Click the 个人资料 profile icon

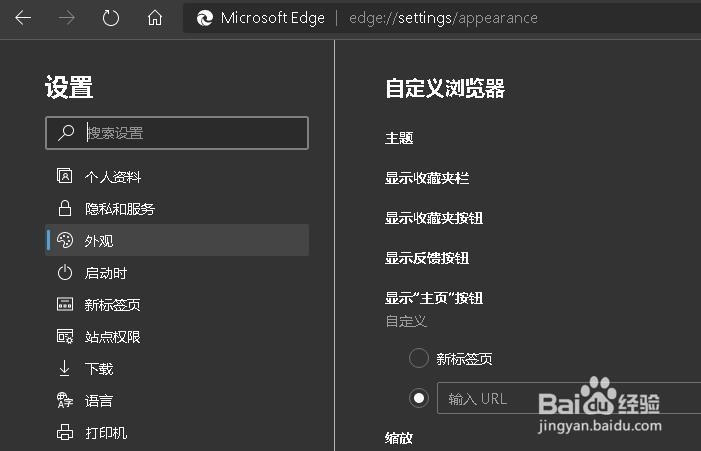click(x=64, y=176)
